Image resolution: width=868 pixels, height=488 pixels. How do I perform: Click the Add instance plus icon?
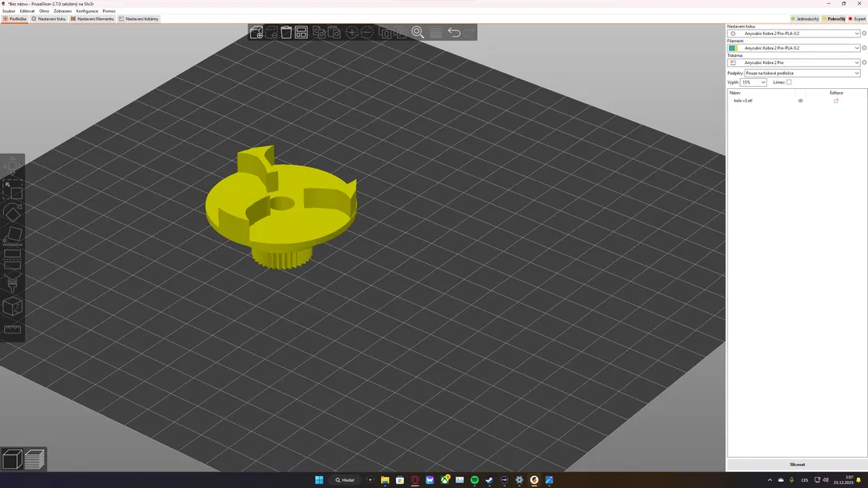(x=352, y=32)
